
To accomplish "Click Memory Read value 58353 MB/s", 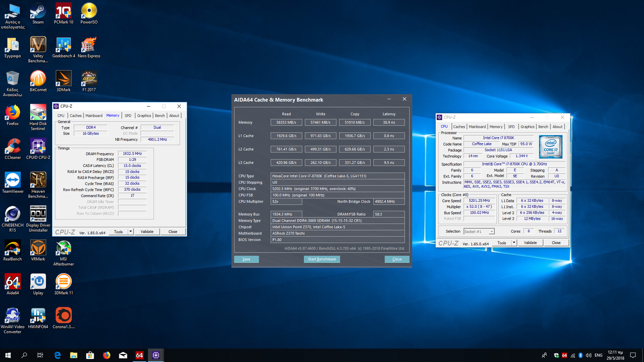I will (286, 123).
